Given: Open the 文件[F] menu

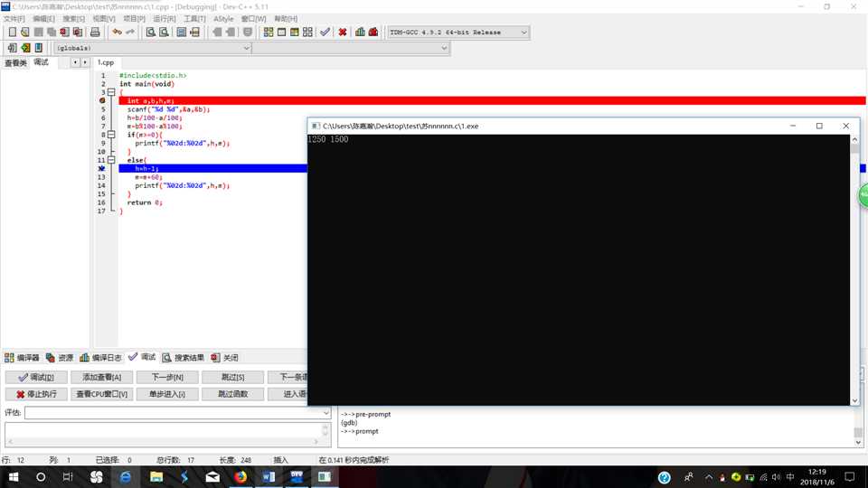Looking at the screenshot, I should [x=14, y=19].
